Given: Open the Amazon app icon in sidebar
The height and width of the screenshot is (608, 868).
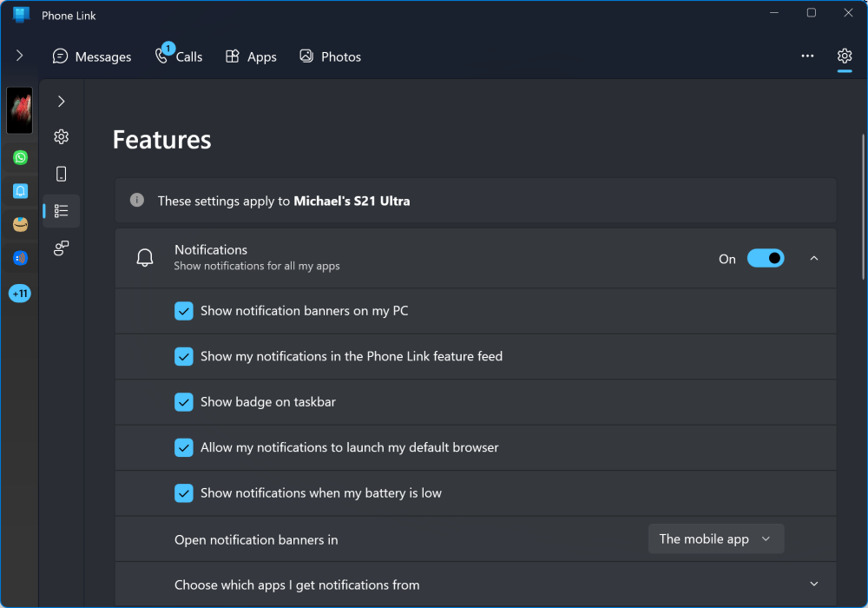Looking at the screenshot, I should click(x=20, y=224).
